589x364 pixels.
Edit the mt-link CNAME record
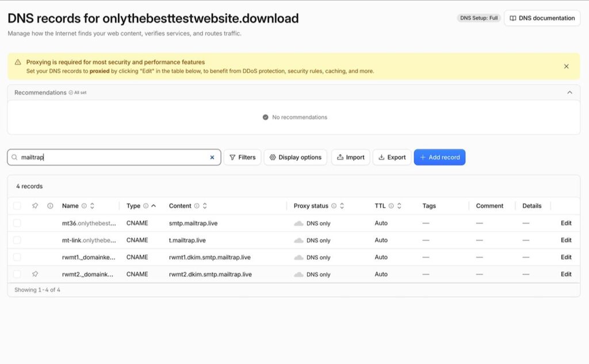(566, 240)
